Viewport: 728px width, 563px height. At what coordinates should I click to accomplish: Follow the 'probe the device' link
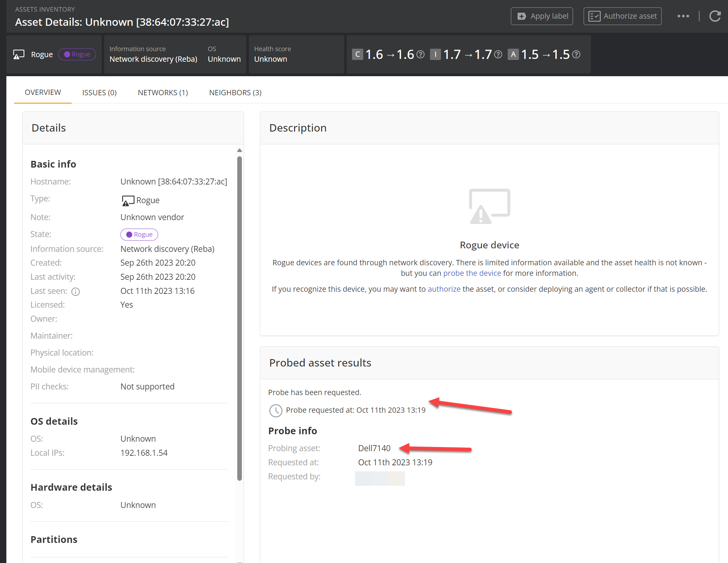pyautogui.click(x=472, y=273)
